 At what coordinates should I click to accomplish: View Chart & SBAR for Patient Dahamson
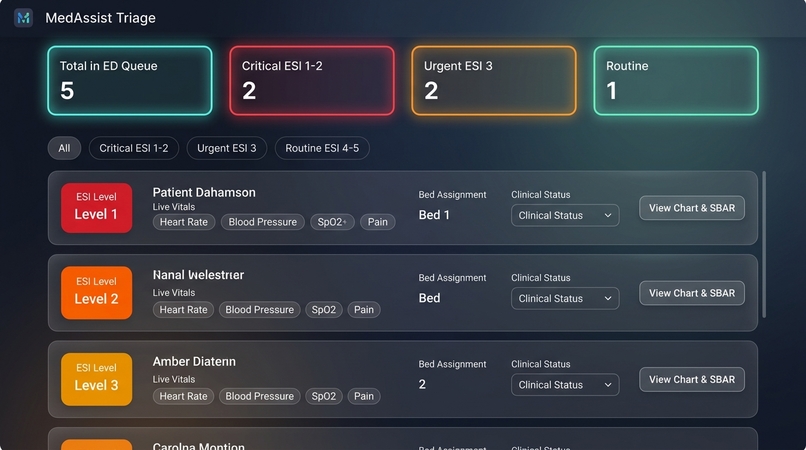click(692, 208)
